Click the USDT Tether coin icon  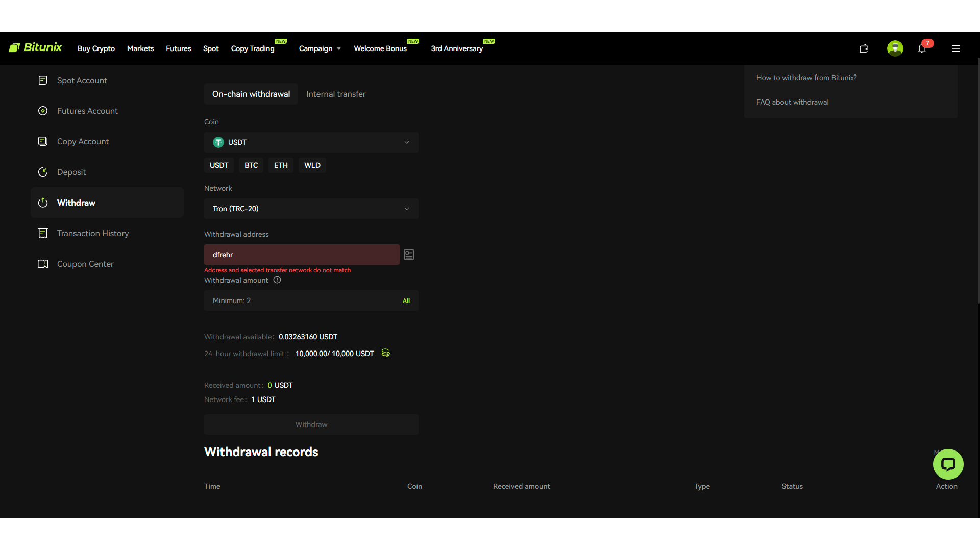[218, 142]
